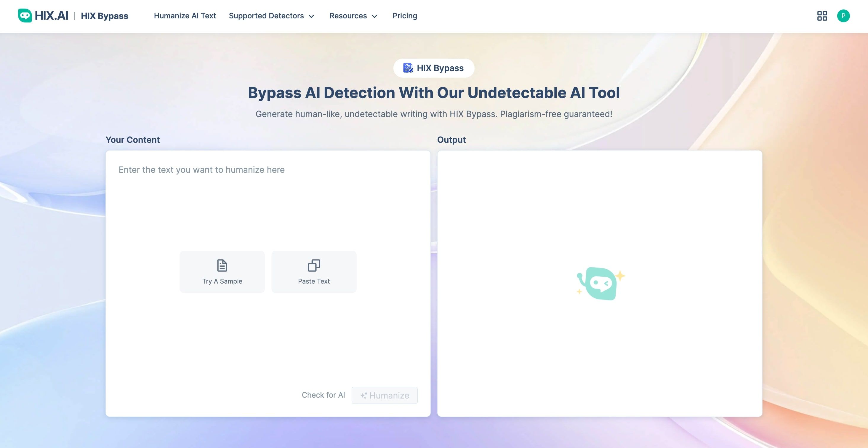The image size is (868, 448).
Task: Click the main headline about Undetectable AI Tool
Action: [434, 93]
